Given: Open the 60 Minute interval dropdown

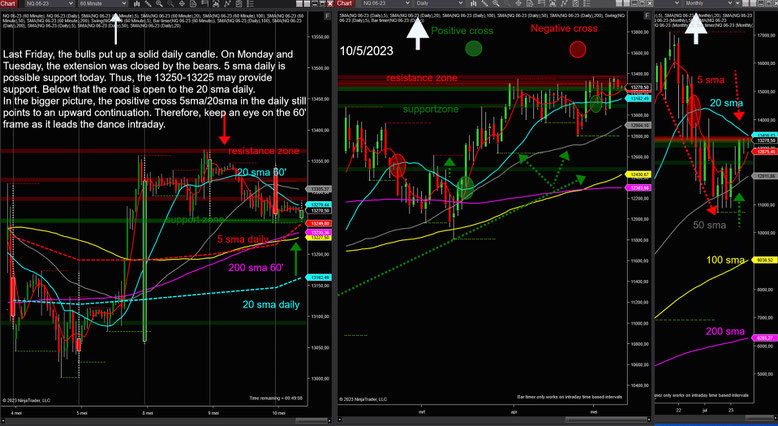Looking at the screenshot, I should point(103,3).
